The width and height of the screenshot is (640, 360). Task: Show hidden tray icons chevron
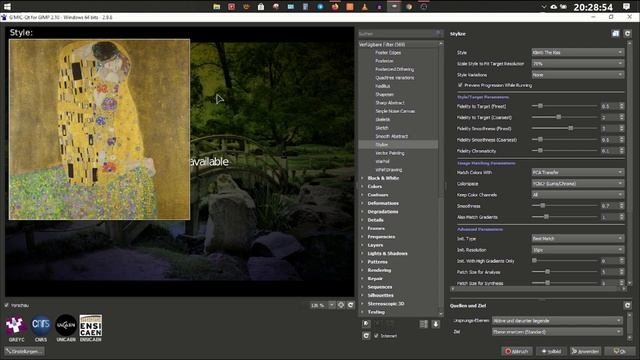(544, 7)
